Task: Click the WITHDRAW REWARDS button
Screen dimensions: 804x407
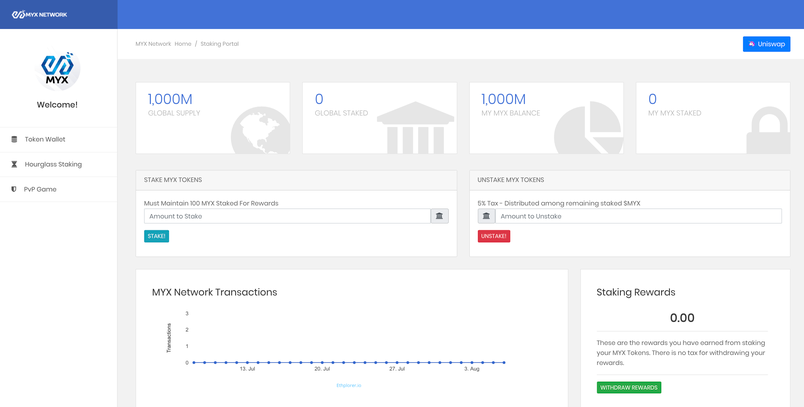Action: click(x=629, y=388)
